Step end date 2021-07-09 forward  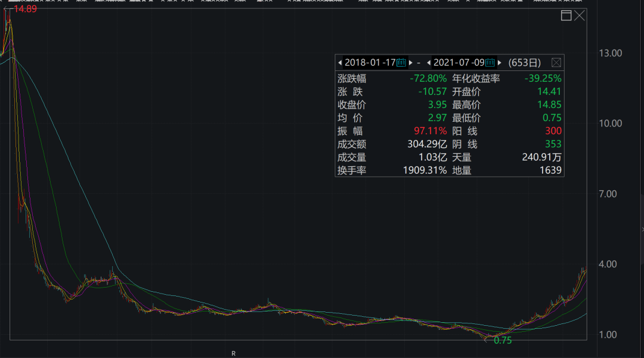tap(500, 62)
